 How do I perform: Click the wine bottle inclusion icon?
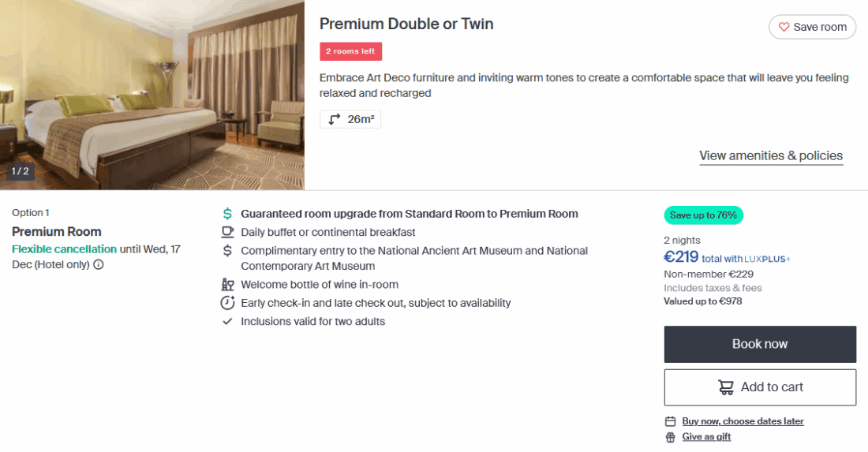227,285
